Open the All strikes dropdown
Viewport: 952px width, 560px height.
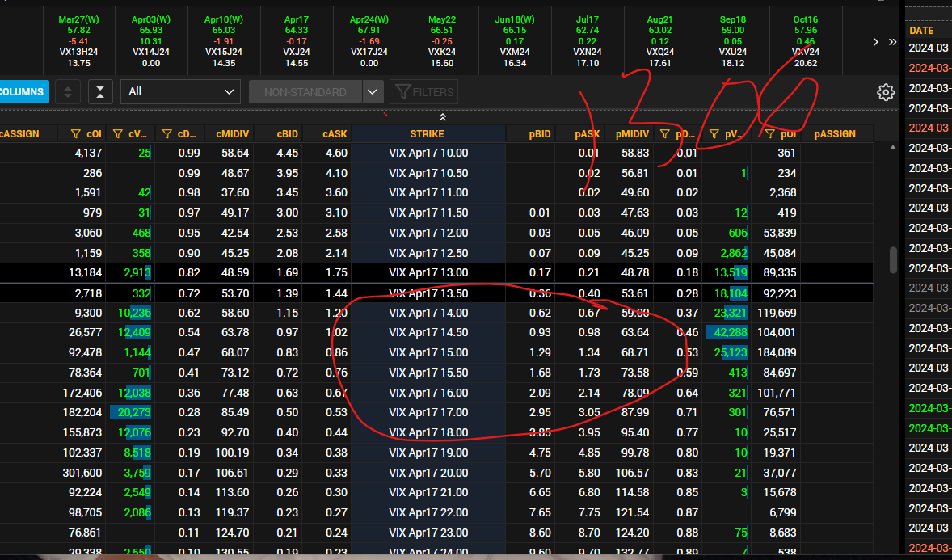[180, 92]
